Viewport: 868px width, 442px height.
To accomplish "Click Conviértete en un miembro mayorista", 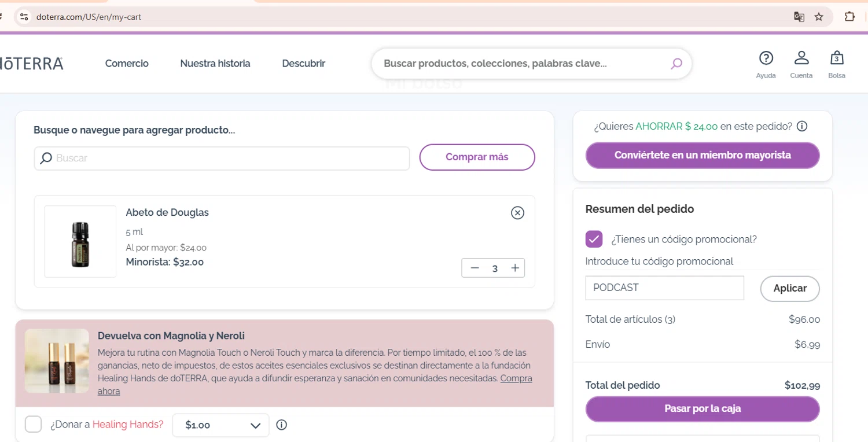I will pos(703,155).
